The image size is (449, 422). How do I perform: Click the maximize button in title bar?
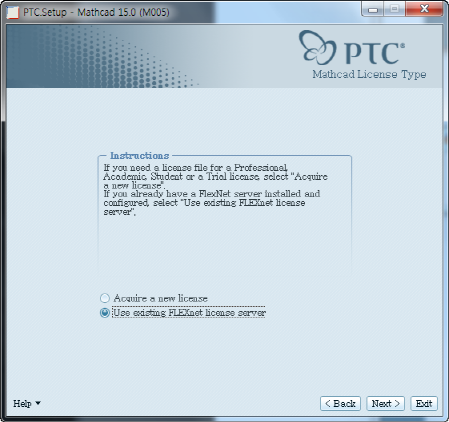coord(394,9)
